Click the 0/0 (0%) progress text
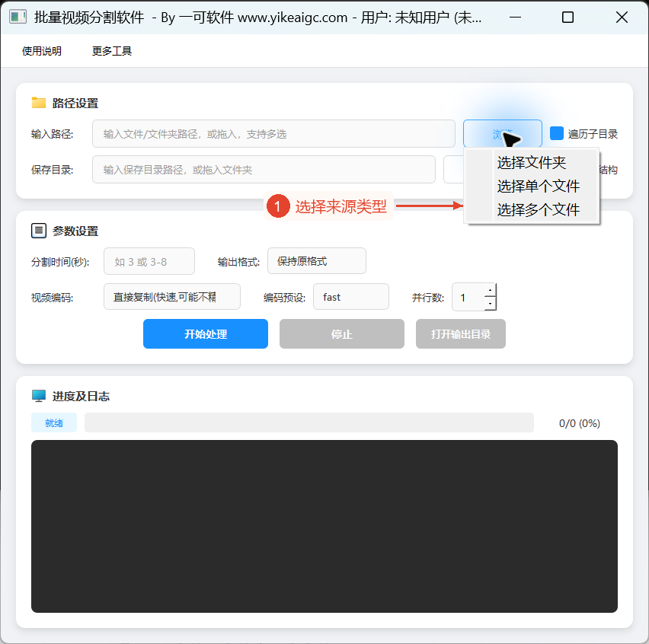This screenshot has height=644, width=649. click(580, 423)
